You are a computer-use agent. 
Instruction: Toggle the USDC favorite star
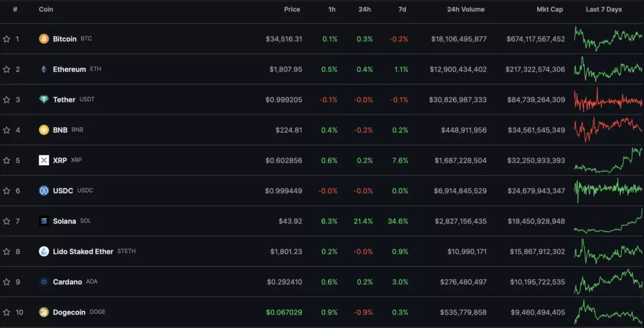click(x=6, y=191)
